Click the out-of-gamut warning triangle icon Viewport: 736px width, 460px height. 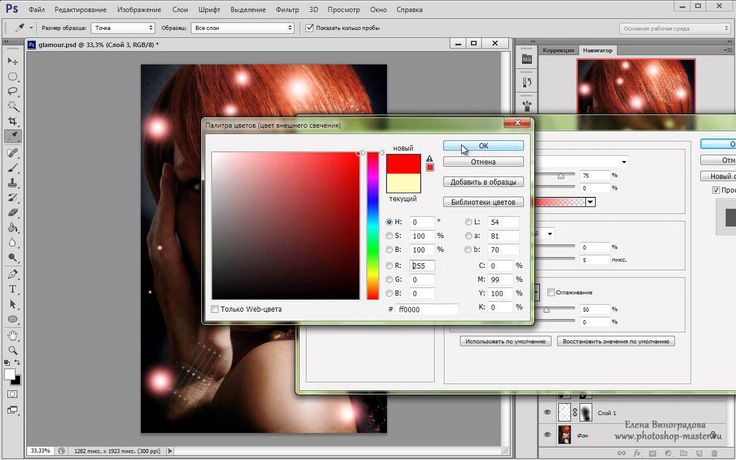pyautogui.click(x=430, y=158)
